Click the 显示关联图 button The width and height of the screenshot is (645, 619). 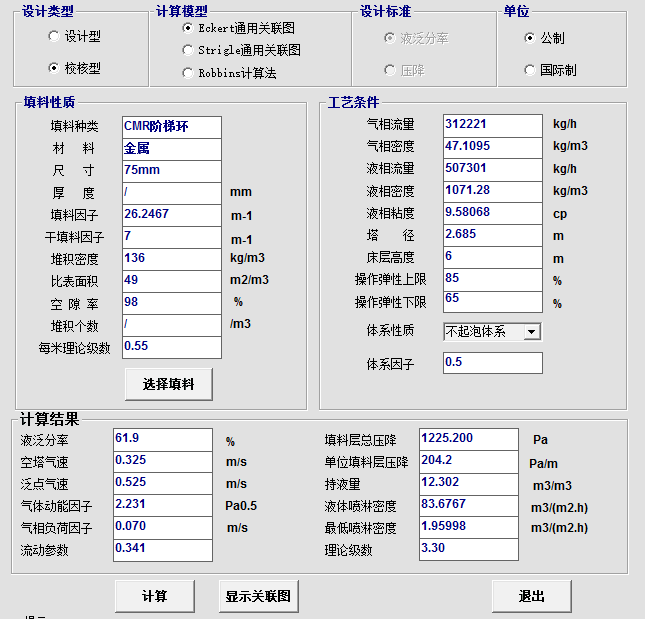(258, 596)
